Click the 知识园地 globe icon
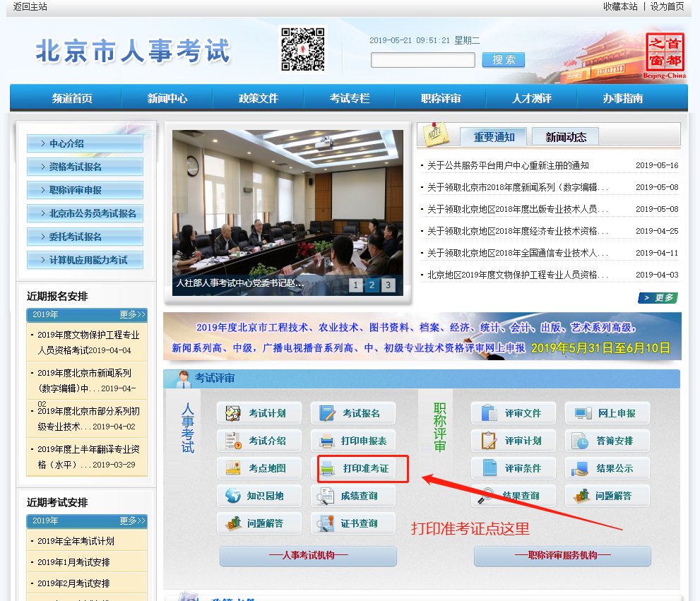Image resolution: width=700 pixels, height=601 pixels. 234,496
